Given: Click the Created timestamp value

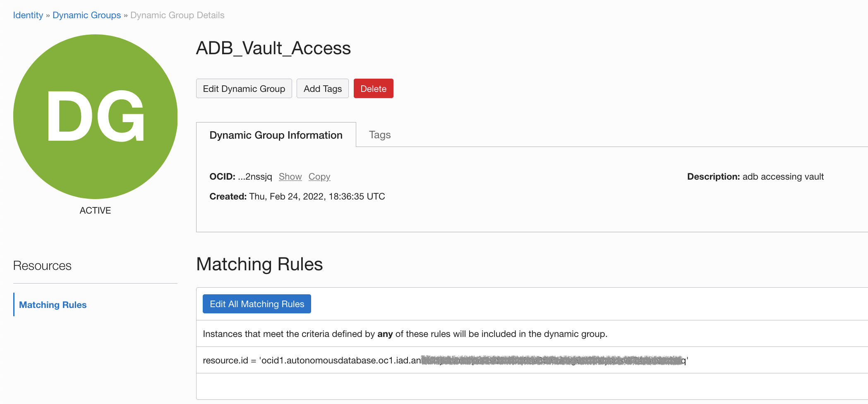Looking at the screenshot, I should (x=317, y=196).
